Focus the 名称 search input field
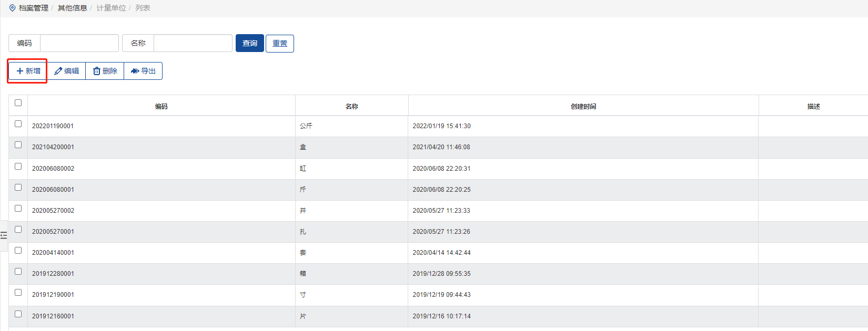868x331 pixels. click(193, 43)
